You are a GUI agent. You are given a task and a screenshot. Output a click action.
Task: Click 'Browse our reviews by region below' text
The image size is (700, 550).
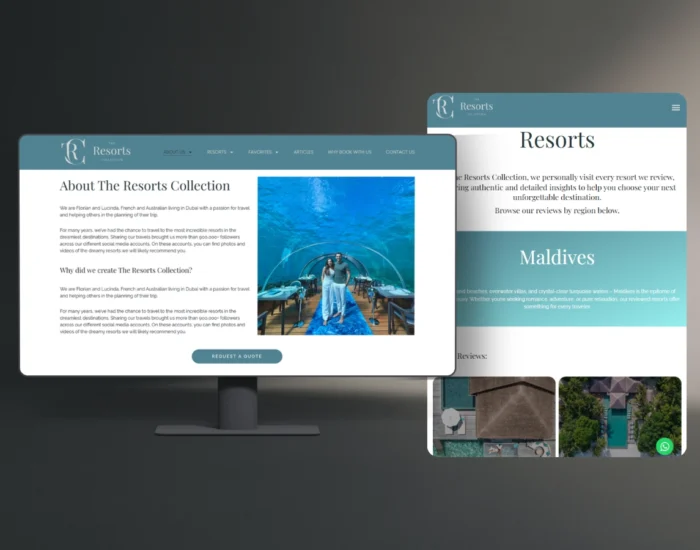coord(557,211)
